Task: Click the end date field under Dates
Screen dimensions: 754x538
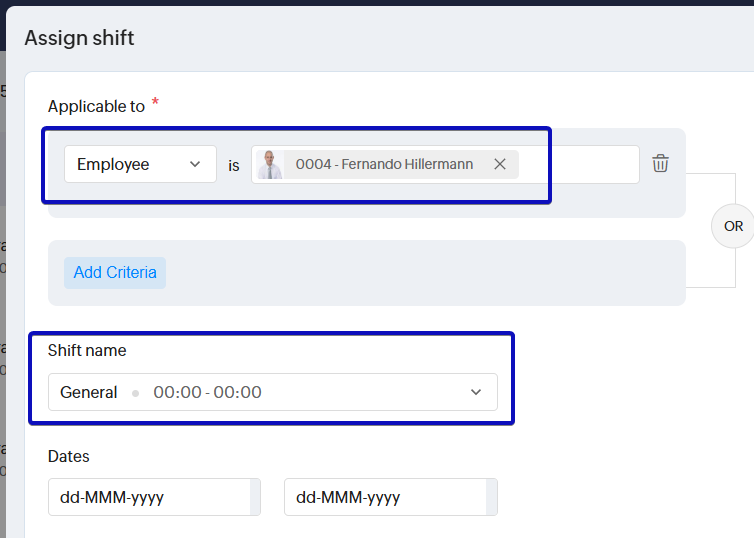Action: 384,497
